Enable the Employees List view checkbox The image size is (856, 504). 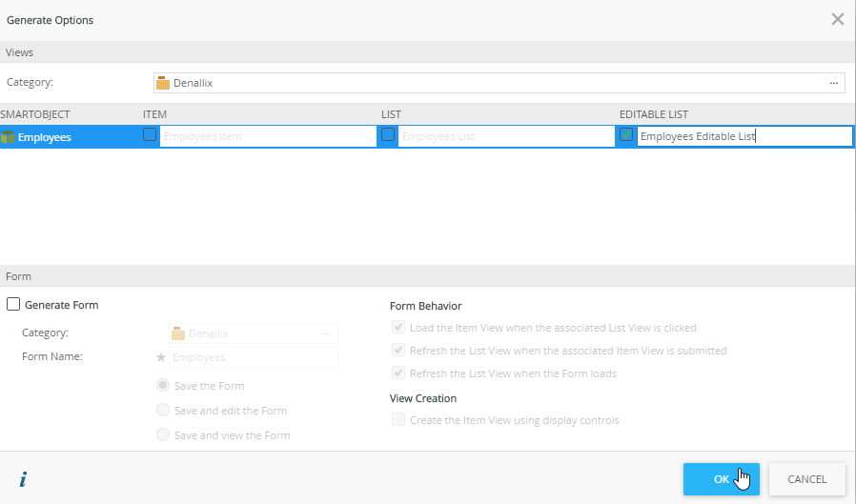point(388,135)
